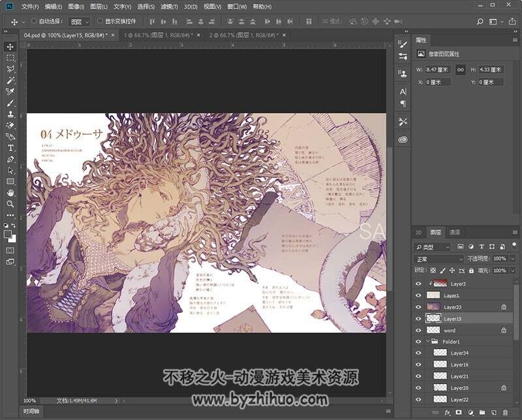Toggle width-height link icon in Properties

[x=461, y=70]
